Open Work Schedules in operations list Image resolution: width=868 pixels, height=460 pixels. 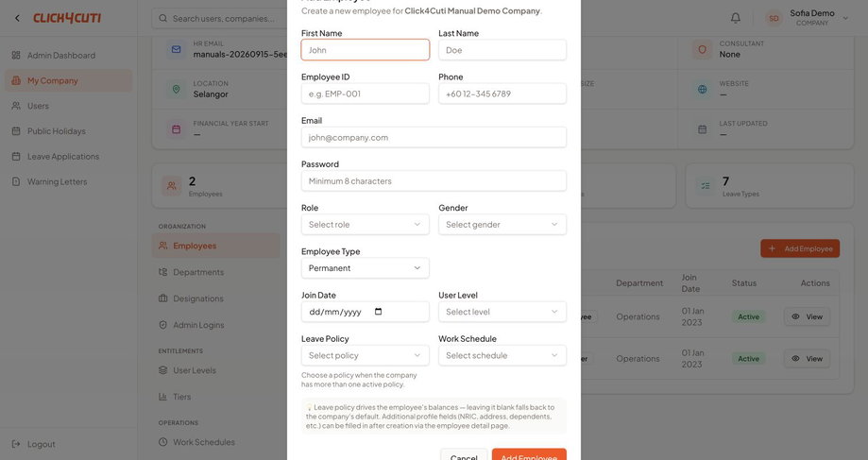216,442
